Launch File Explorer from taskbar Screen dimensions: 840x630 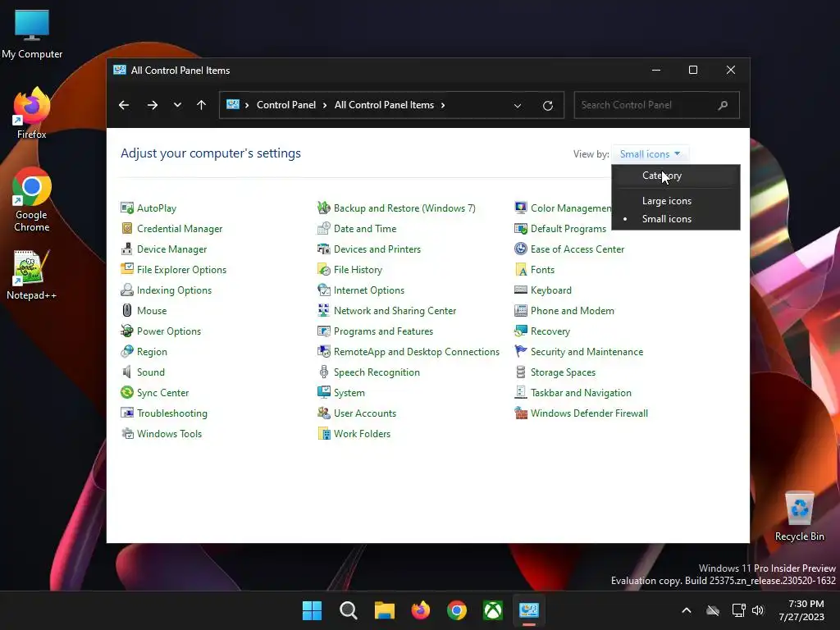[x=384, y=610]
